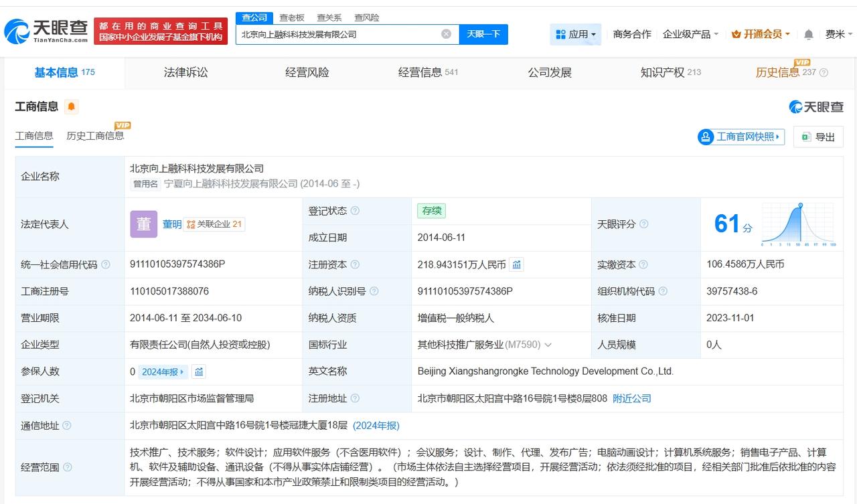The image size is (857, 504).
Task: Click the help icon beside 纳税人识别号
Action: (x=374, y=291)
